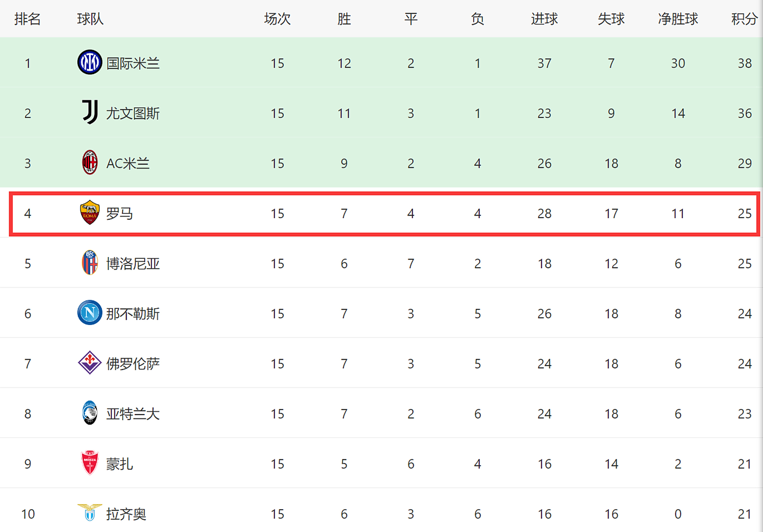The image size is (763, 532).
Task: Click the Inter Milan club logo
Action: tap(90, 62)
